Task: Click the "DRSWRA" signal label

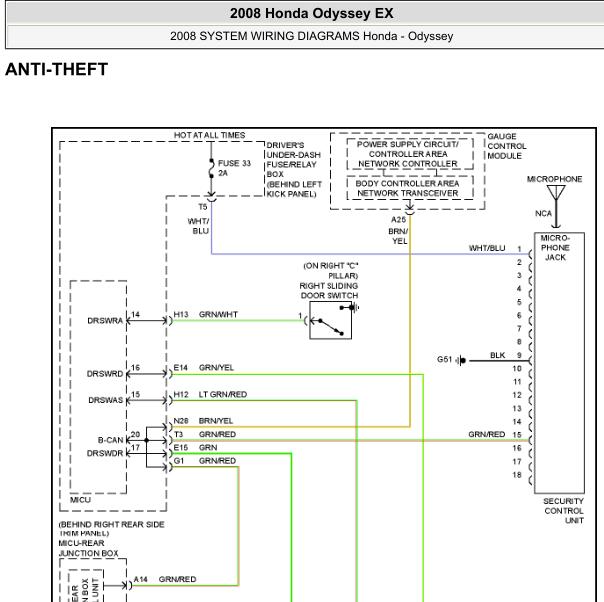Action: coord(105,321)
